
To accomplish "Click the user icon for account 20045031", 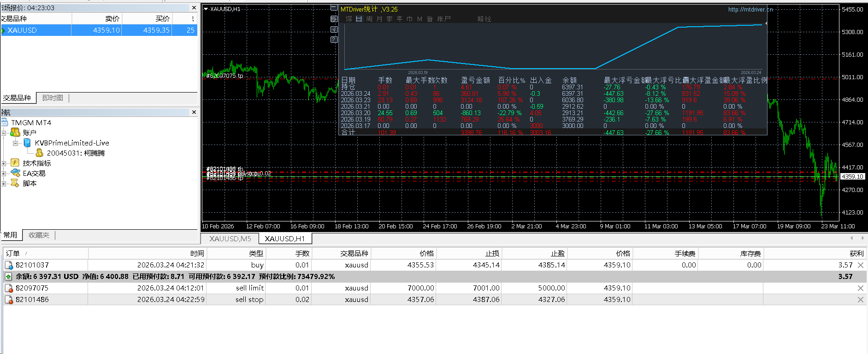I will tap(39, 153).
